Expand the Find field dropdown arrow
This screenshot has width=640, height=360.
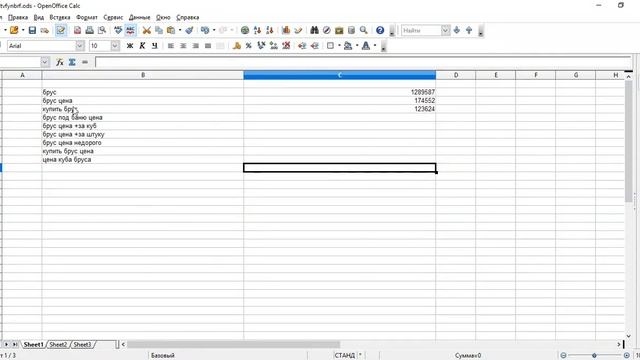pos(446,30)
